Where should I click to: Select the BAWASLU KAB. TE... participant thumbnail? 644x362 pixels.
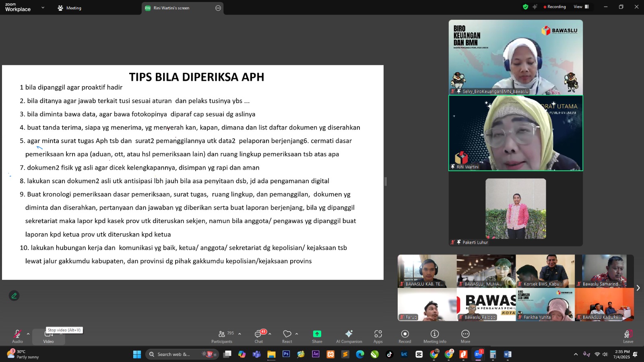pos(427,271)
